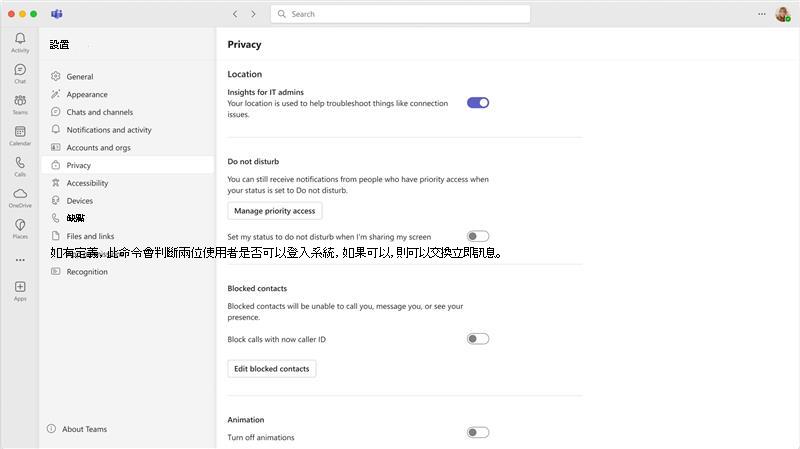
Task: Select General settings
Action: click(x=128, y=77)
